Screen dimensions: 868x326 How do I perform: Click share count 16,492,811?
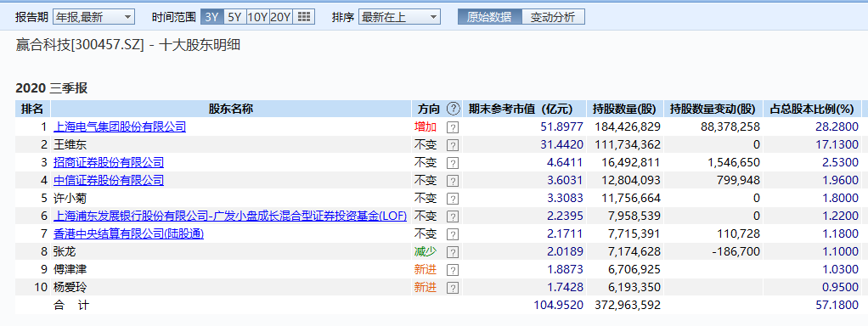(x=631, y=162)
